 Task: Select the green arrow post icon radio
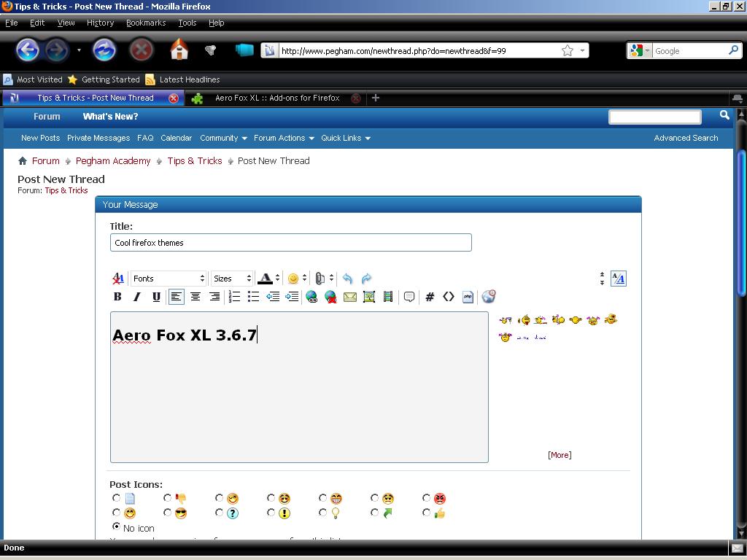[x=374, y=513]
